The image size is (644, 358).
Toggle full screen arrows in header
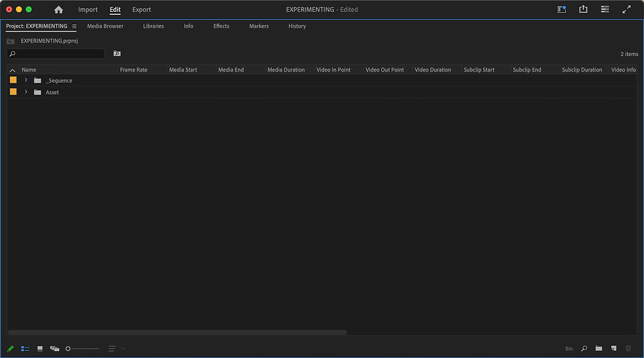626,9
